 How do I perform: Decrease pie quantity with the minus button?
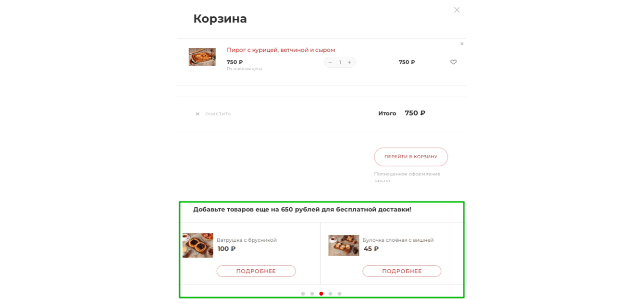point(330,62)
